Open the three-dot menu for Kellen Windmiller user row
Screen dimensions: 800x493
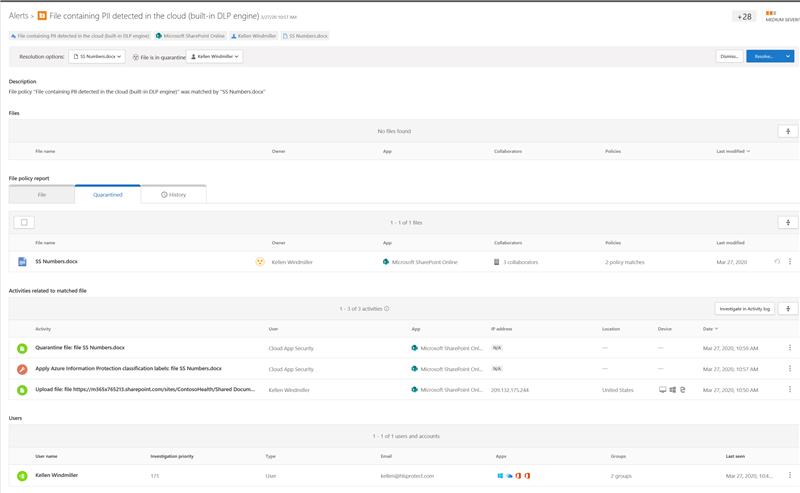[789, 476]
